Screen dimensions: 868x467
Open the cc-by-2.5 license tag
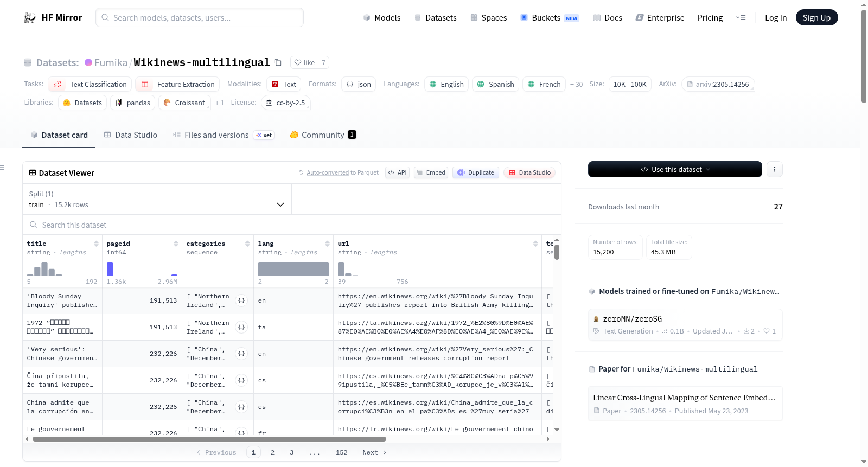286,103
